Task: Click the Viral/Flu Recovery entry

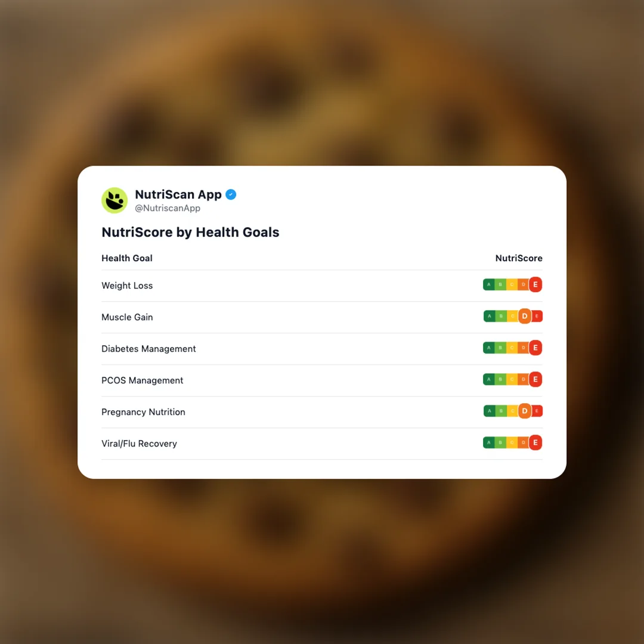Action: (139, 444)
